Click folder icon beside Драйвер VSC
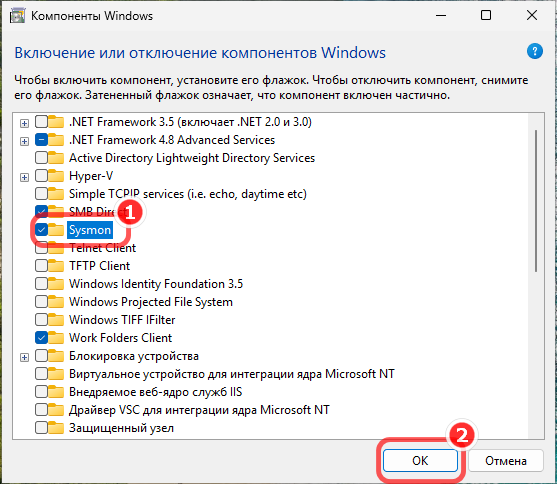This screenshot has width=557, height=484. coord(56,409)
